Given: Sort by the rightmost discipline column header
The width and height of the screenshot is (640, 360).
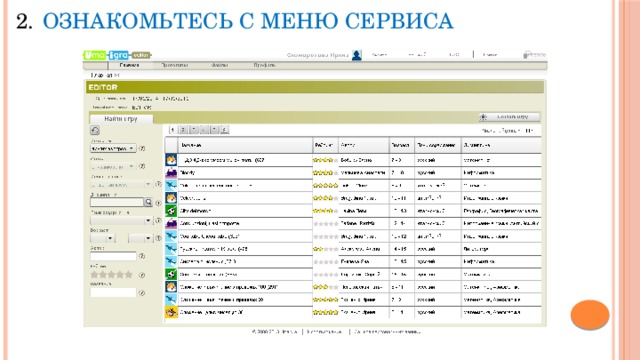Looking at the screenshot, I should (x=502, y=145).
